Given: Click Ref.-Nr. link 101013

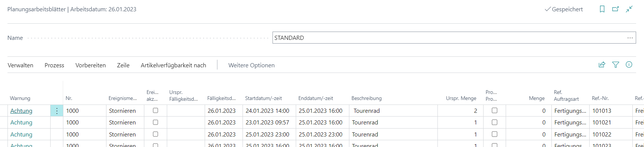Looking at the screenshot, I should [602, 111].
